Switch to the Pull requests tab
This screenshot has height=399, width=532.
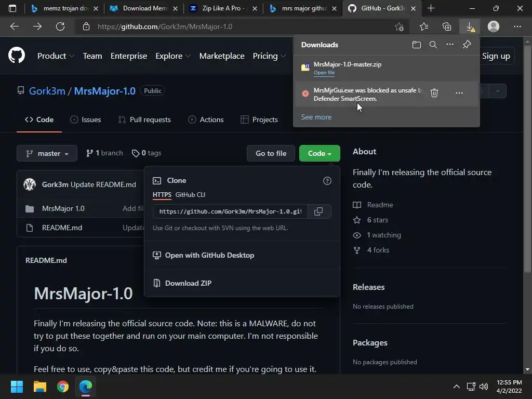pos(144,119)
